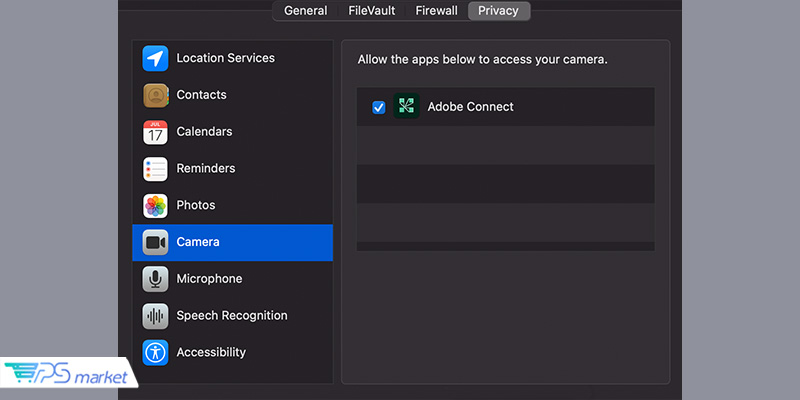Select the Location Services text label
The width and height of the screenshot is (800, 400).
click(x=225, y=59)
